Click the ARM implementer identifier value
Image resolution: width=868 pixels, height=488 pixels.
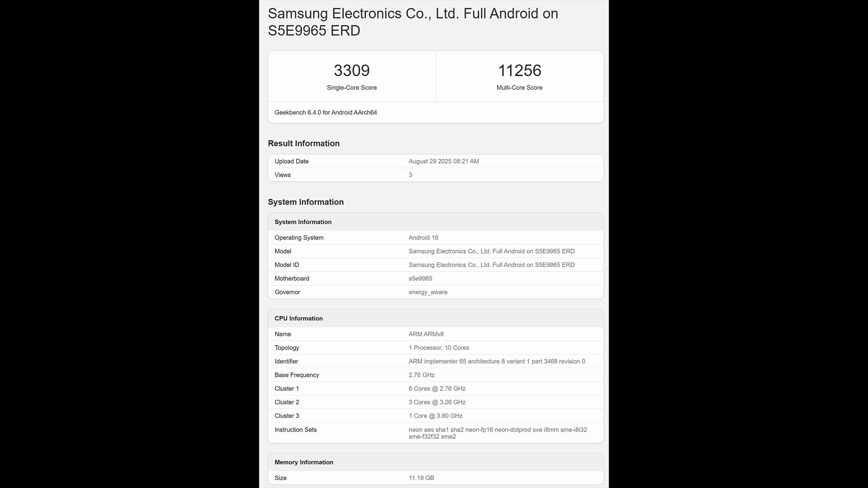tap(496, 361)
